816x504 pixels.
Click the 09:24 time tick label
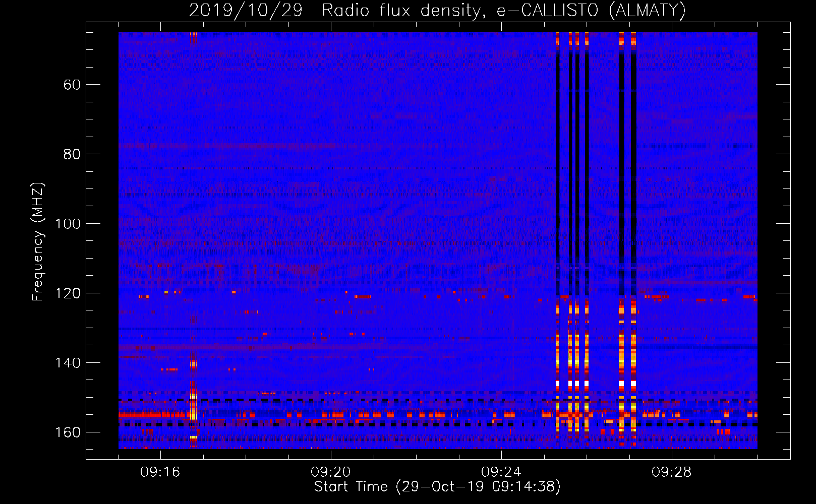[501, 472]
